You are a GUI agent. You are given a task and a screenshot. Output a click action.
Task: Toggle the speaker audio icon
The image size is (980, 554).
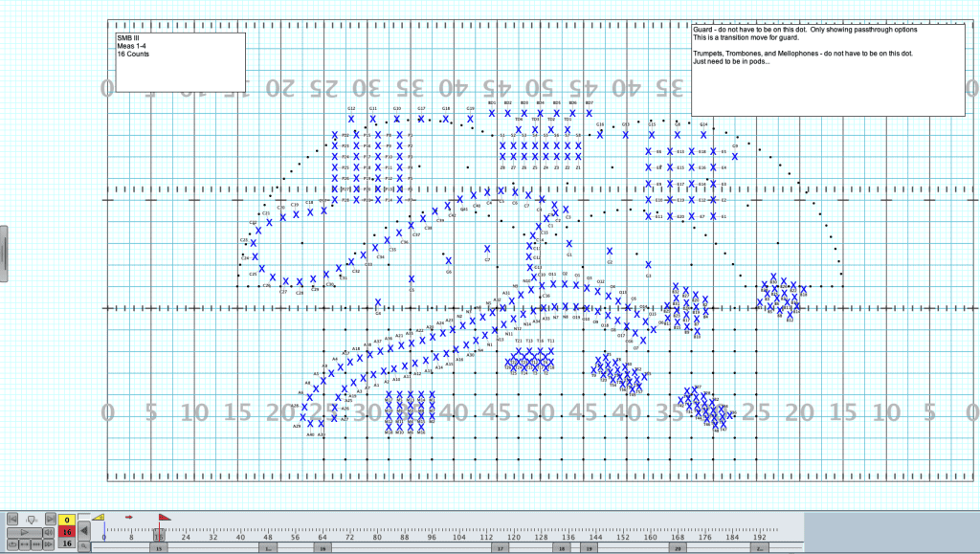pos(49,532)
